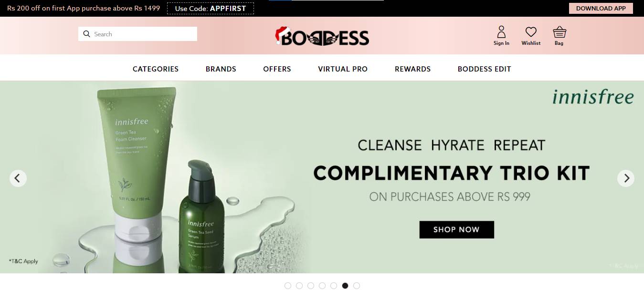Open the VIRTUAL PRO tab
Screen dimensions: 644x290
point(343,69)
